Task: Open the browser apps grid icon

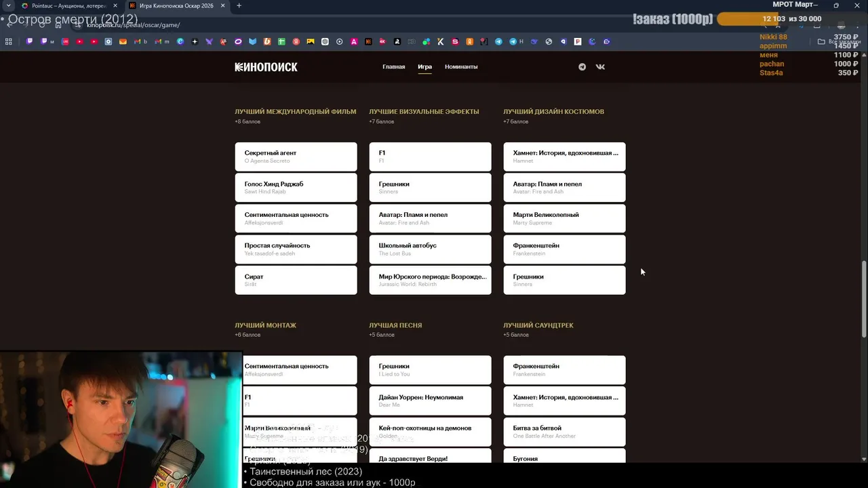Action: 8,41
